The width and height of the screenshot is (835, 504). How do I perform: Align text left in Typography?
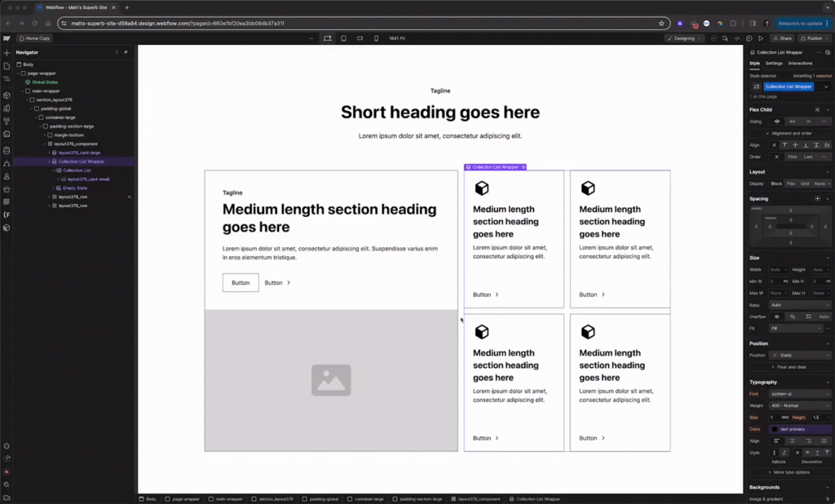[776, 440]
